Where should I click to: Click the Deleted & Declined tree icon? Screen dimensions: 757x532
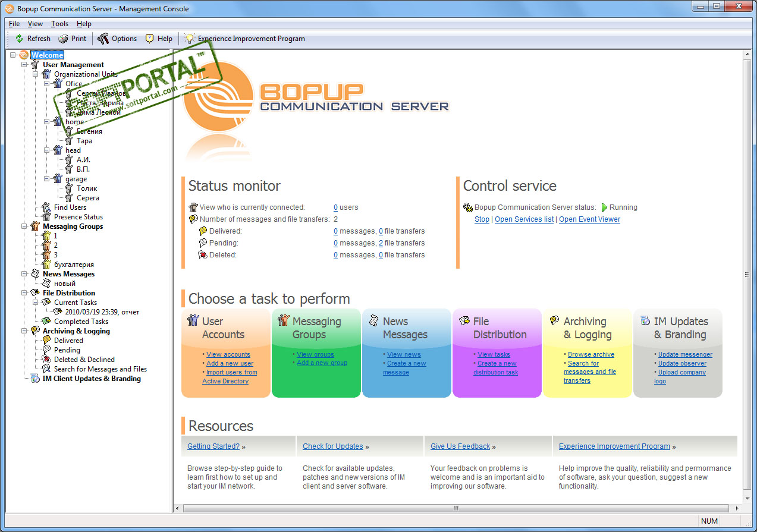click(46, 360)
